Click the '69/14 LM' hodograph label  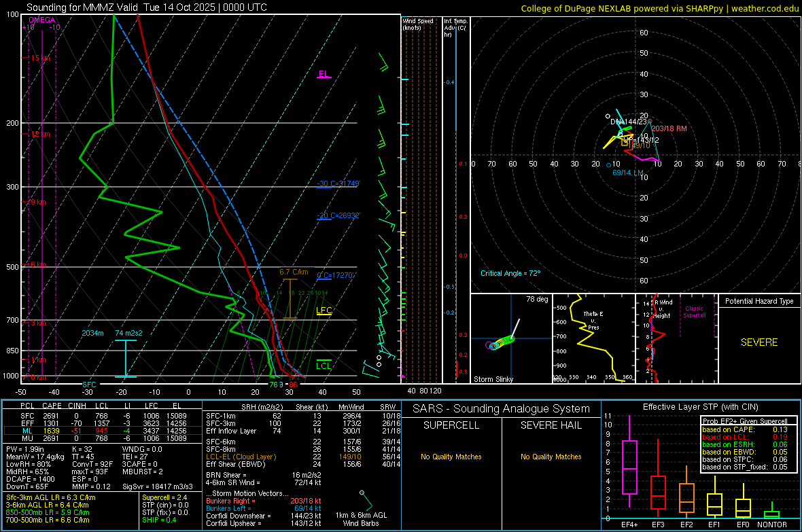tap(628, 173)
